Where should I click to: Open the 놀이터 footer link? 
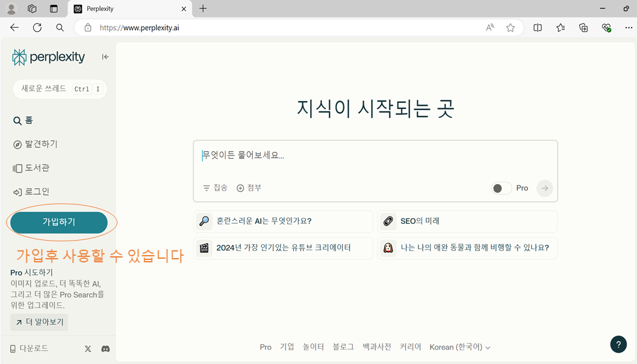(313, 347)
